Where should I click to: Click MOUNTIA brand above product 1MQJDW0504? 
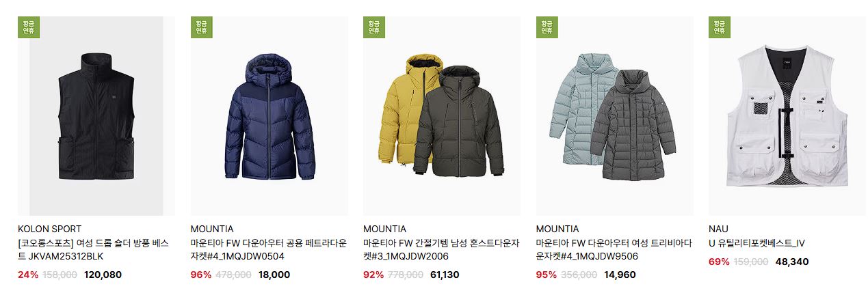coord(212,229)
